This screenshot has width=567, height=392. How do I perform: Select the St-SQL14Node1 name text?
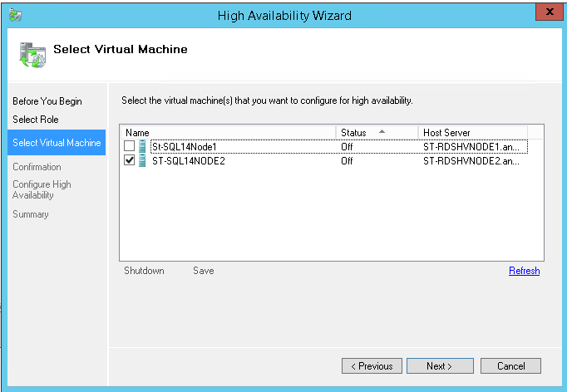point(184,147)
